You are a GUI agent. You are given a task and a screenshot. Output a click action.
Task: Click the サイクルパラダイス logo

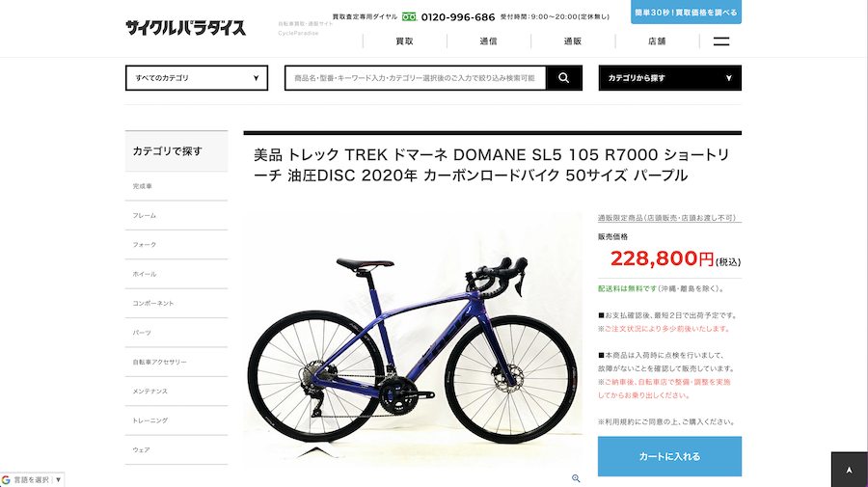tap(185, 28)
